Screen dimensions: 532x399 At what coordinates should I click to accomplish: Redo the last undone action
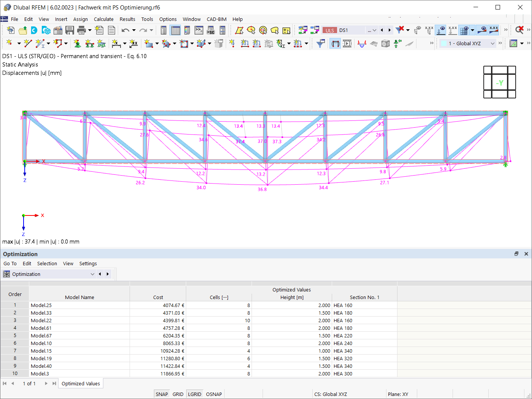tap(143, 30)
